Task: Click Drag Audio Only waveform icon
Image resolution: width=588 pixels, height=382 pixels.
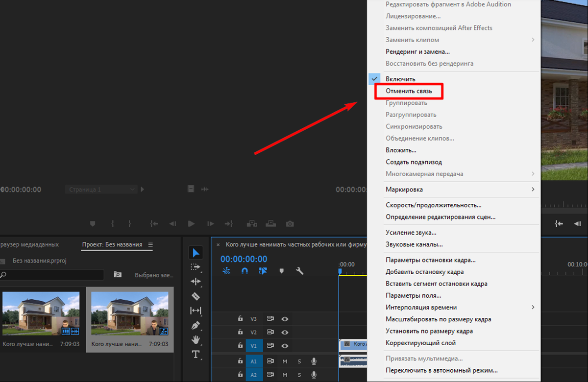Action: pyautogui.click(x=205, y=189)
